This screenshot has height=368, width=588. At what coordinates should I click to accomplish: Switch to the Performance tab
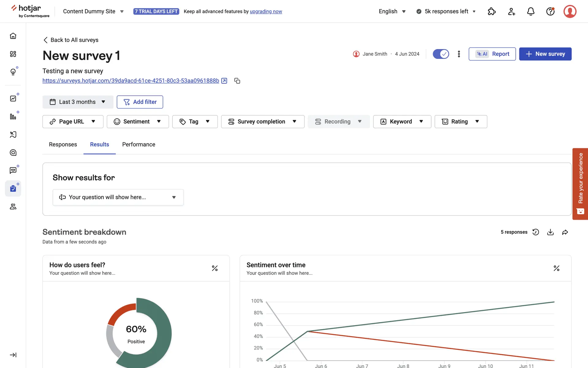[x=138, y=144]
